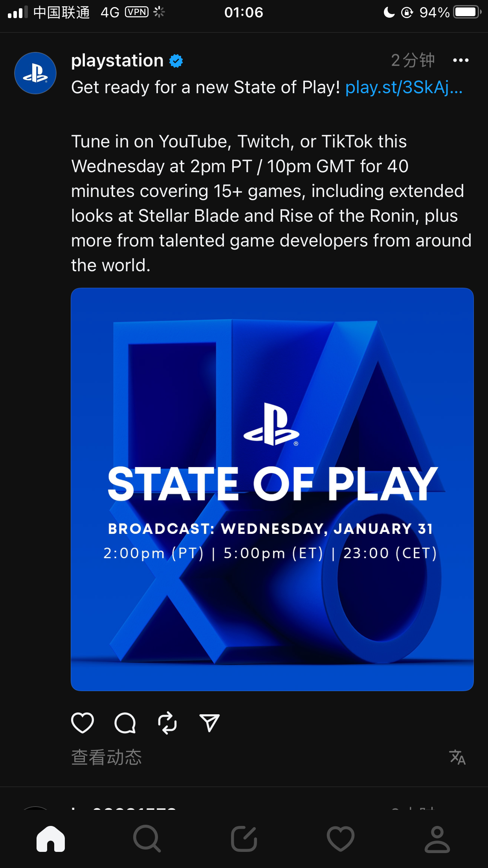Screen dimensions: 488x868
Task: Tap the playstation username
Action: pyautogui.click(x=117, y=61)
